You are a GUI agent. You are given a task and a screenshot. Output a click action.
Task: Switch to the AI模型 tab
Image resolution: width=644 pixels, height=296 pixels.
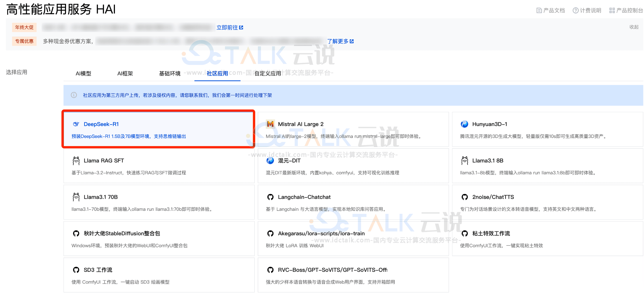coord(83,73)
